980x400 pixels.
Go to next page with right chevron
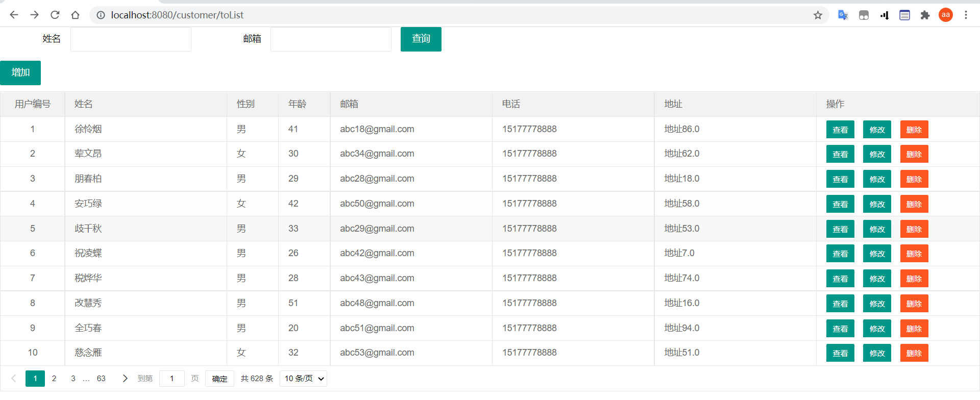point(125,379)
